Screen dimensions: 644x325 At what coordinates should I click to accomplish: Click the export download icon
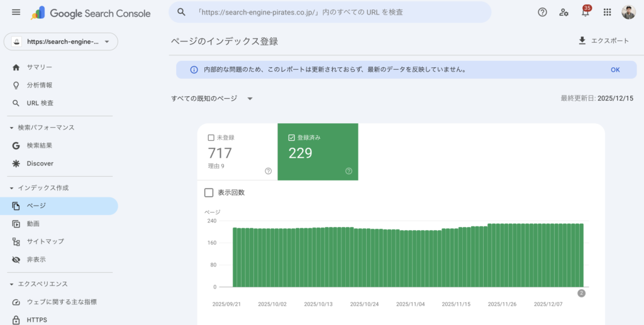pyautogui.click(x=582, y=41)
